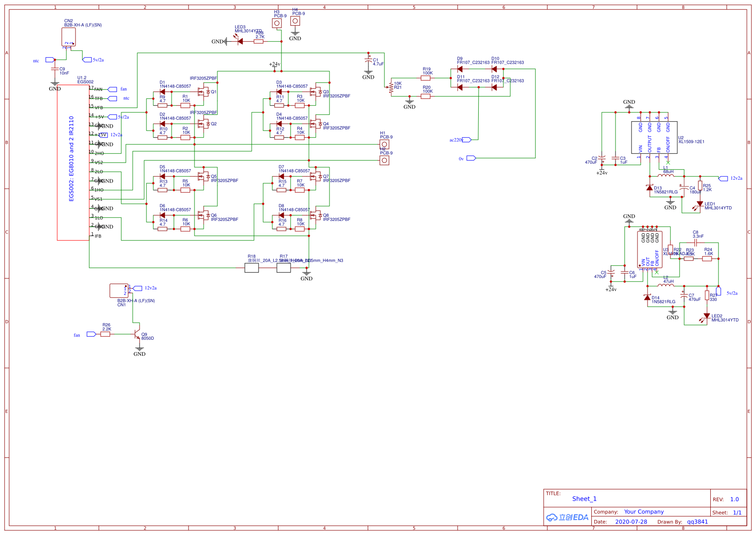Select the H3 PCB-9 pad
The image size is (756, 535).
point(277,23)
